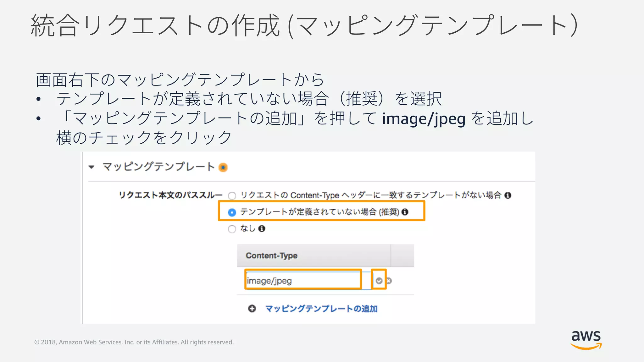Image resolution: width=644 pixels, height=362 pixels.
Task: Click the リクエスト本文のパススルー label
Action: 170,195
